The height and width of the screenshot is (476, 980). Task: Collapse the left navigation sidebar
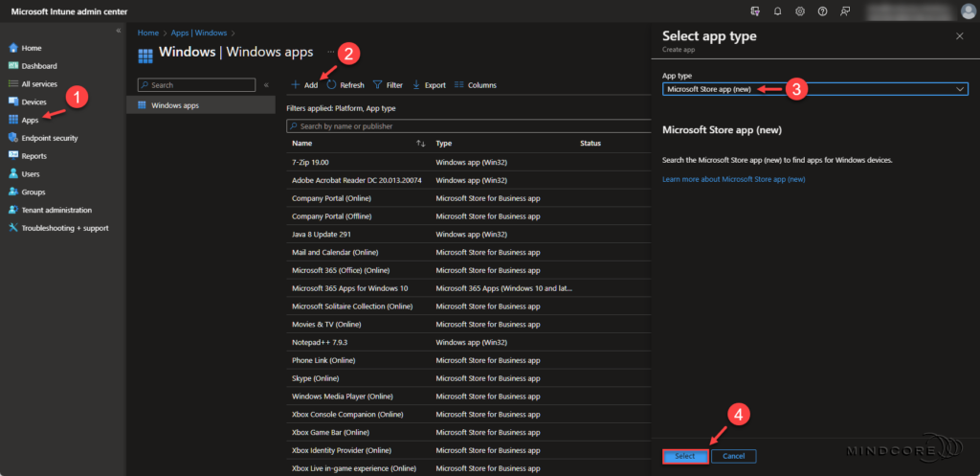click(x=119, y=31)
